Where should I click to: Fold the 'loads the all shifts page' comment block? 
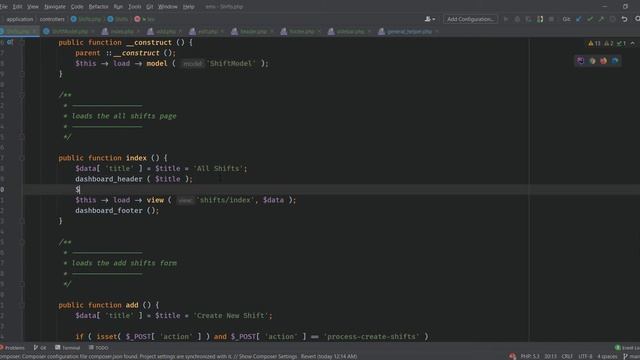tap(22, 95)
